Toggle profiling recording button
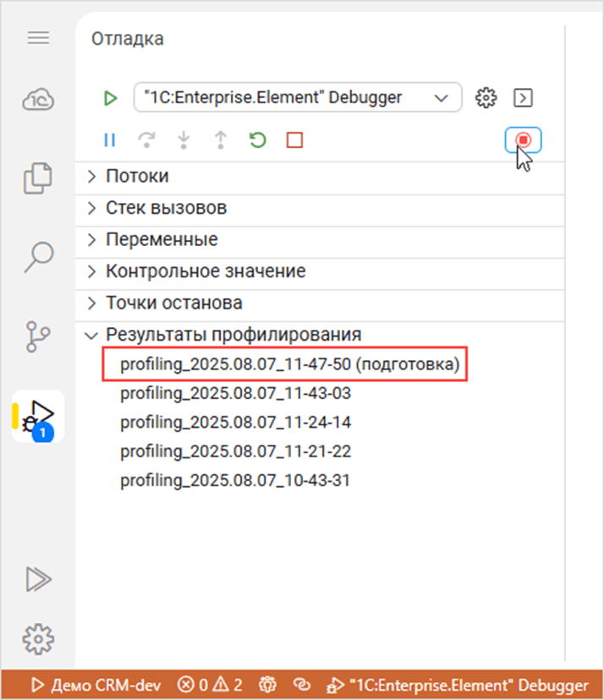This screenshot has height=700, width=604. 524,140
